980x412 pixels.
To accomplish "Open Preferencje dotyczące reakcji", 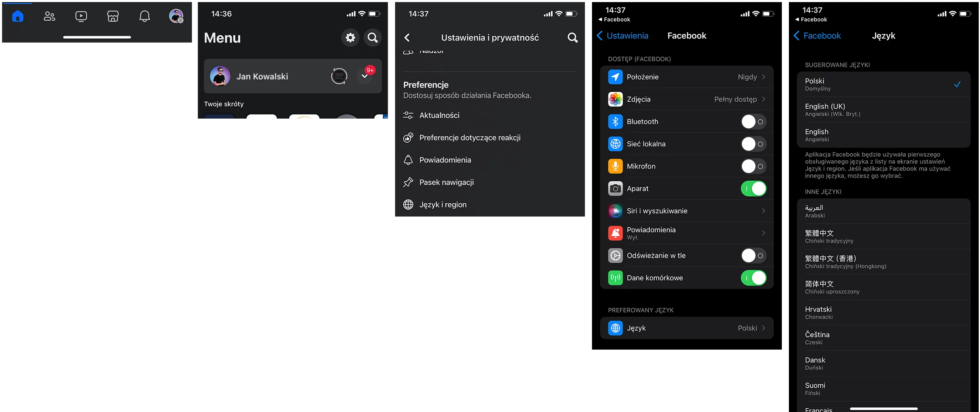I will [x=470, y=137].
